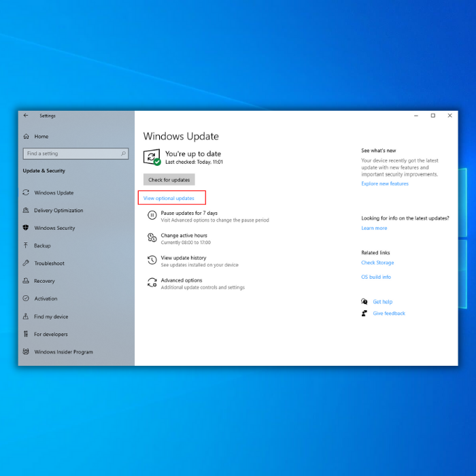
Task: Click the Backup arrow icon
Action: [26, 245]
